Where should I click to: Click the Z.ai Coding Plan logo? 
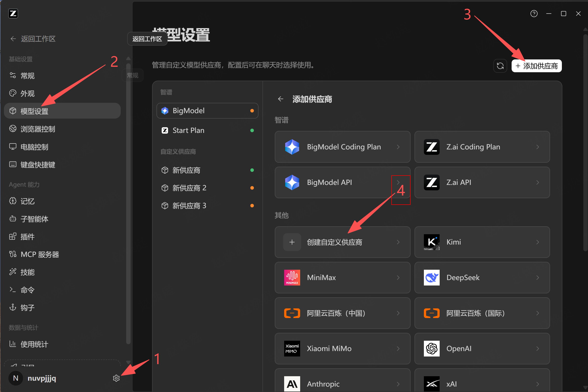pos(432,147)
